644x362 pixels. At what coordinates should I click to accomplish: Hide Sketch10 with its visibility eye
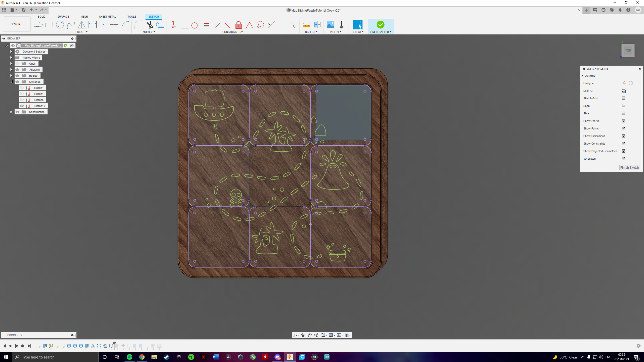point(22,106)
